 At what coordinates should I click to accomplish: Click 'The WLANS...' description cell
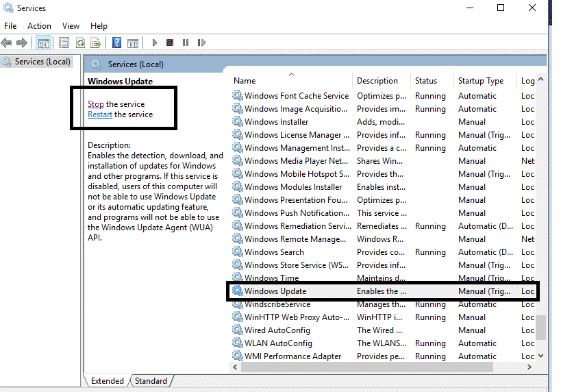pos(382,343)
